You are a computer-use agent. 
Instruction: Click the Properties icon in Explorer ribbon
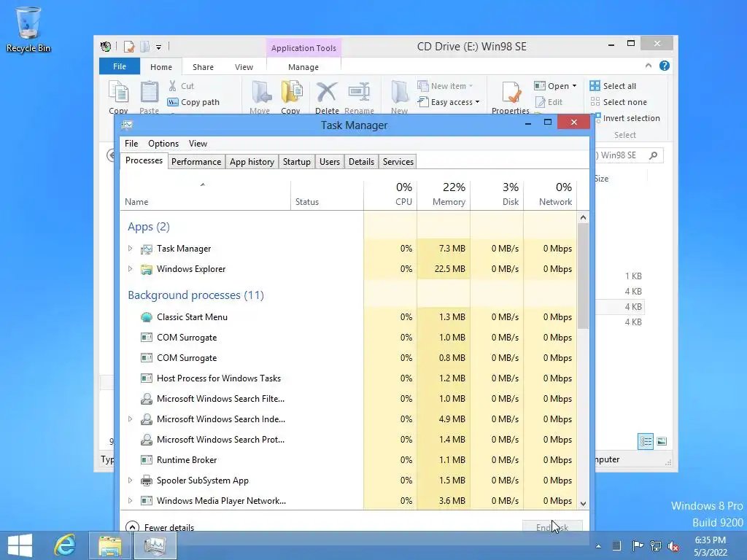tap(511, 93)
